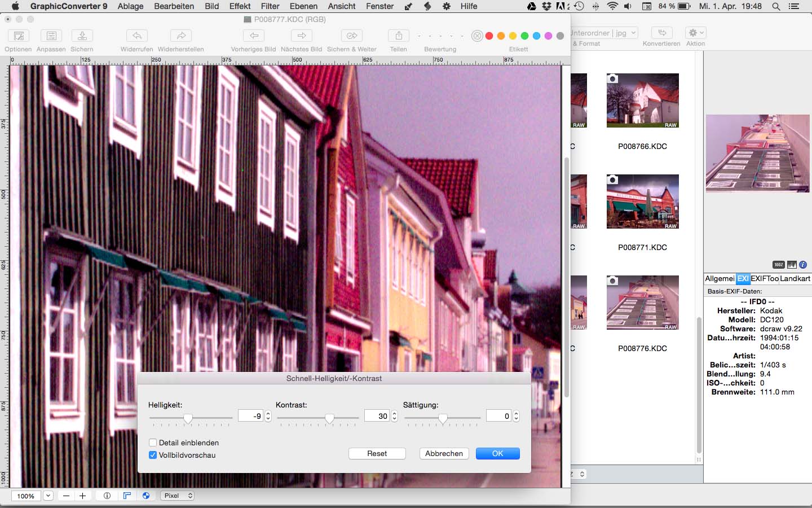Switch to the Allgemein info tab

720,278
